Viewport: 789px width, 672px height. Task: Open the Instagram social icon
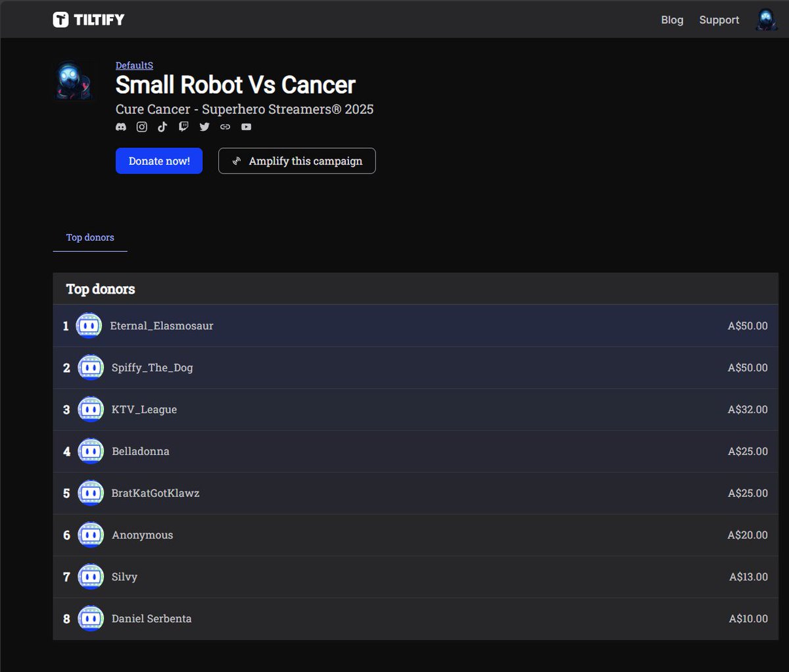point(142,127)
